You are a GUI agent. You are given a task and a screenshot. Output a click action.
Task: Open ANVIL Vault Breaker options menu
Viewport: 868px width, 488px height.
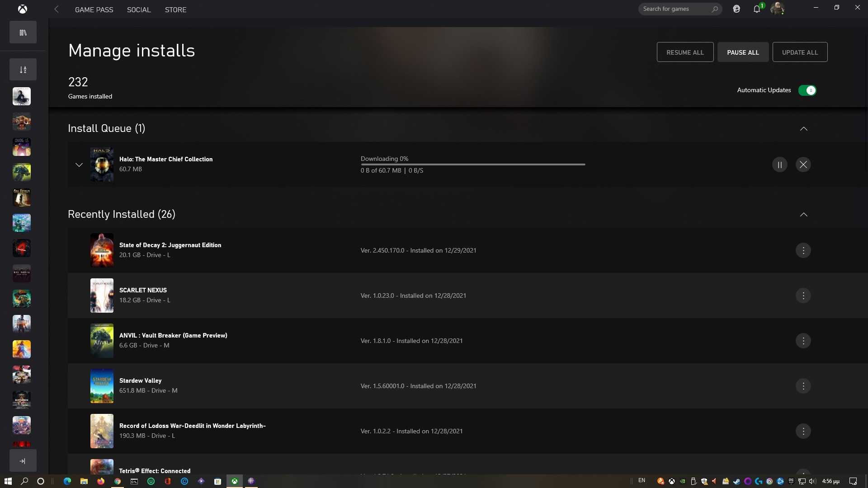tap(804, 341)
